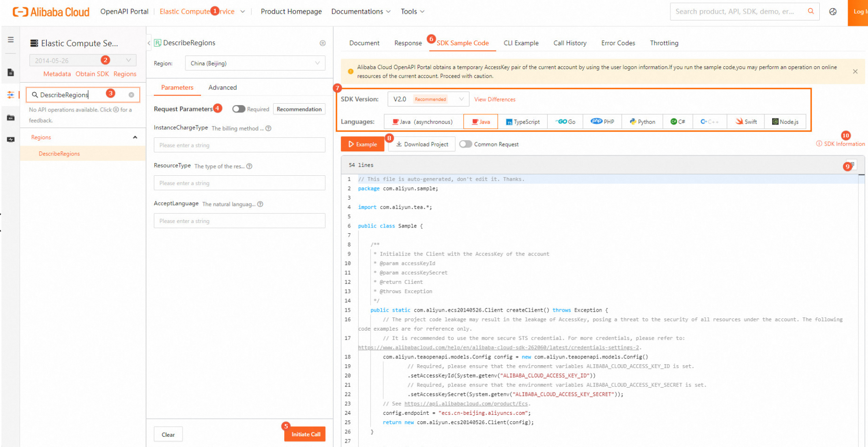Select C++ language
The width and height of the screenshot is (868, 447).
[710, 122]
